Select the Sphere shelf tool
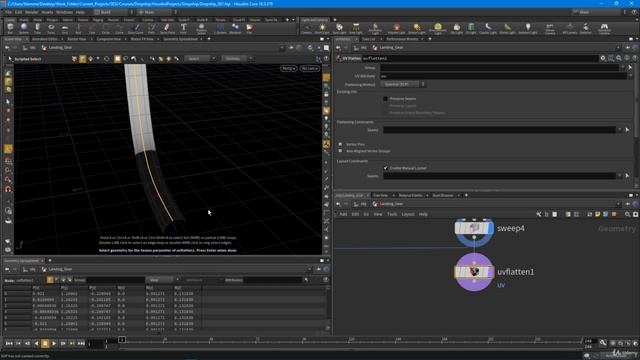The width and height of the screenshot is (640, 360). point(24,29)
